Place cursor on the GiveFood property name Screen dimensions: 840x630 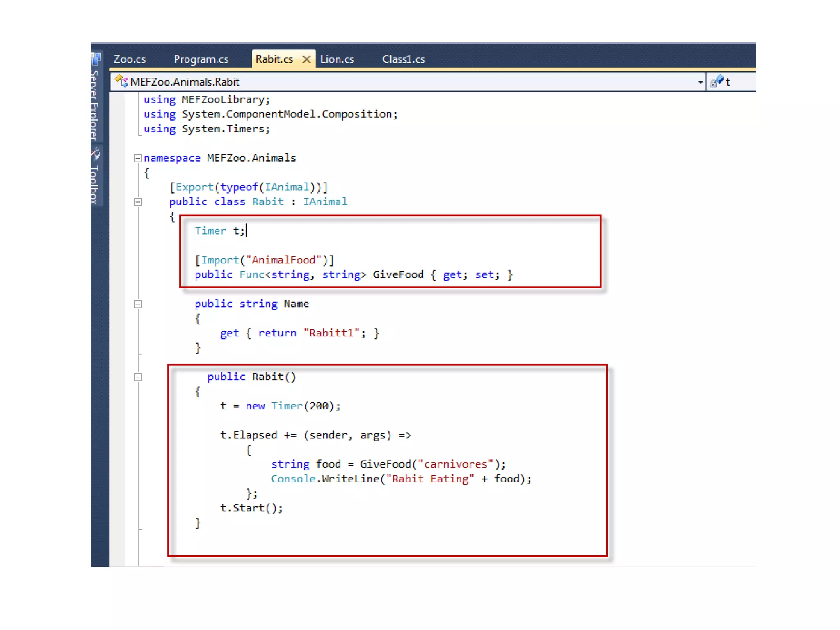click(x=397, y=275)
